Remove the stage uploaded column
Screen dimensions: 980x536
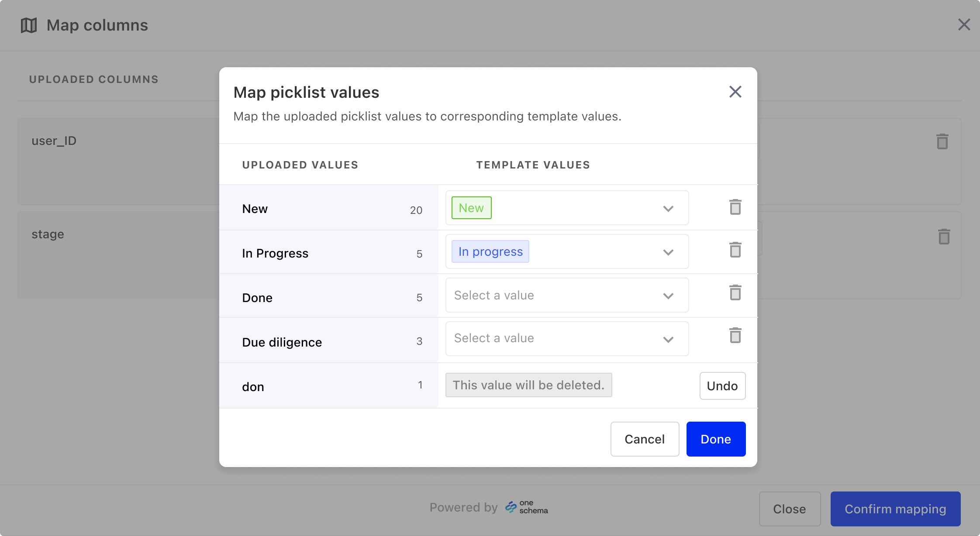(944, 237)
